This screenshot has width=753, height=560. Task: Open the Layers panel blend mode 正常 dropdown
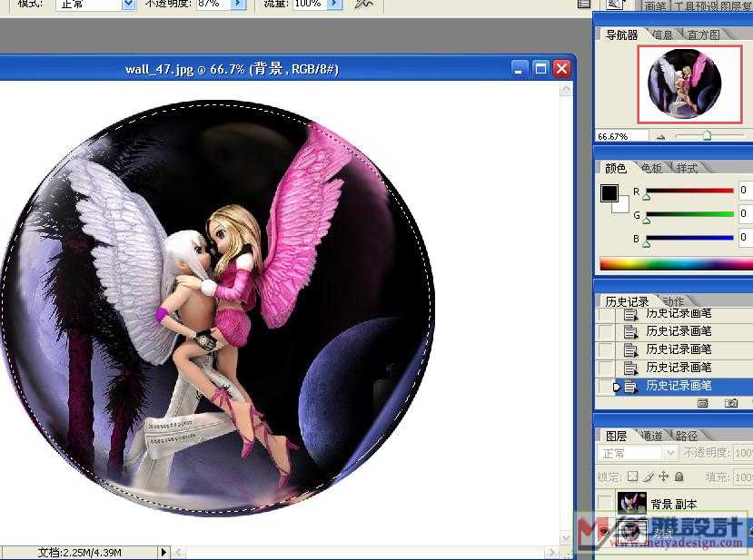point(637,453)
